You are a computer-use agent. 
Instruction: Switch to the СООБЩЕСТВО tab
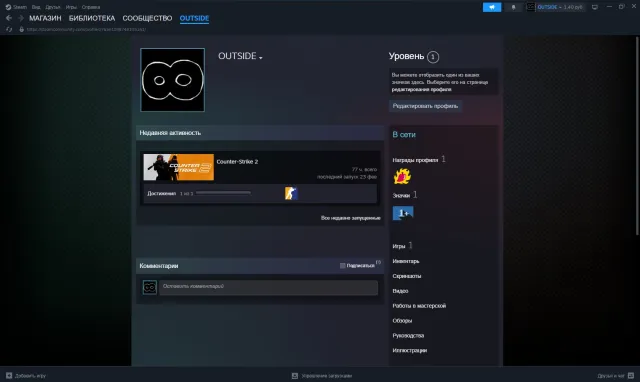click(147, 18)
